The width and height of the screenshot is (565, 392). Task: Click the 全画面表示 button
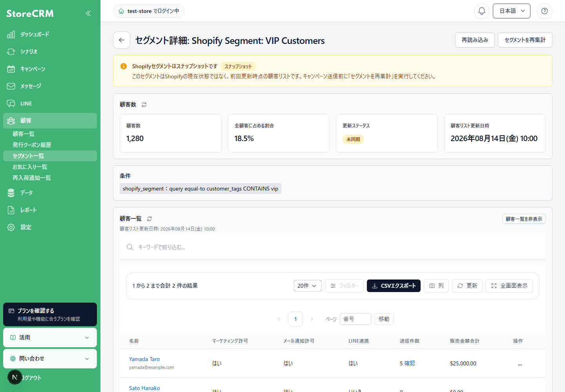point(509,286)
